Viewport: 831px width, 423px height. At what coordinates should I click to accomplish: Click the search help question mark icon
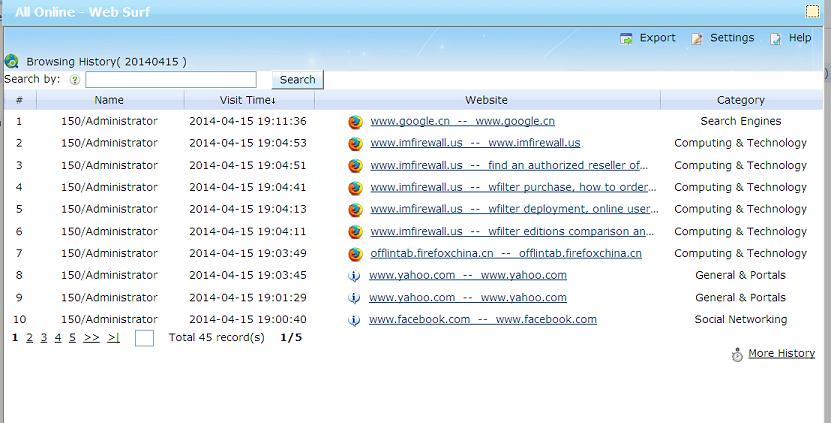(x=75, y=80)
